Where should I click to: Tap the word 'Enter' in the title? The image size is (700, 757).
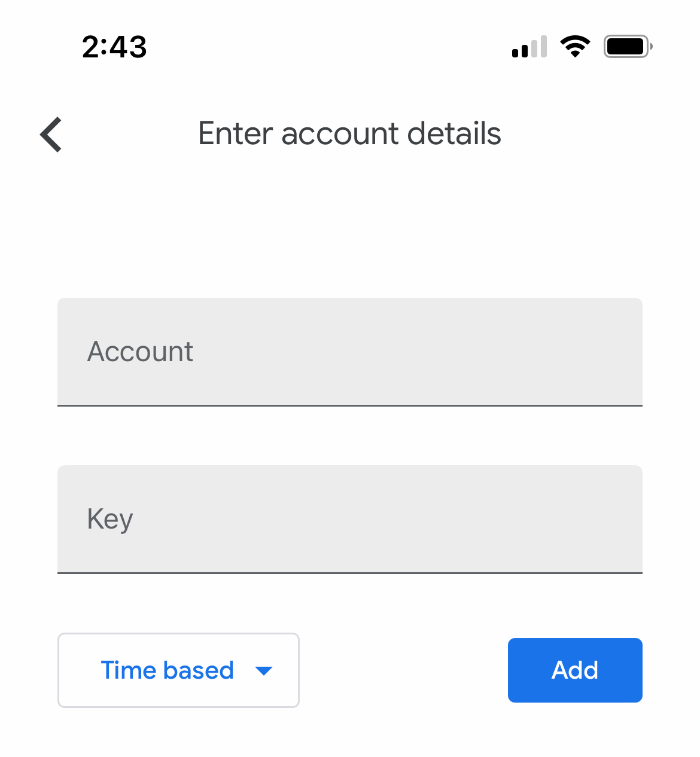point(236,133)
